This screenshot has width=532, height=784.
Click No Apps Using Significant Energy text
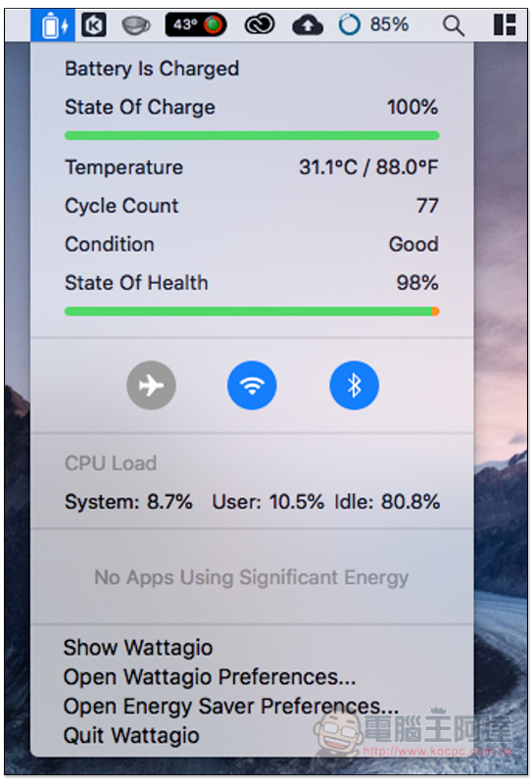point(252,577)
